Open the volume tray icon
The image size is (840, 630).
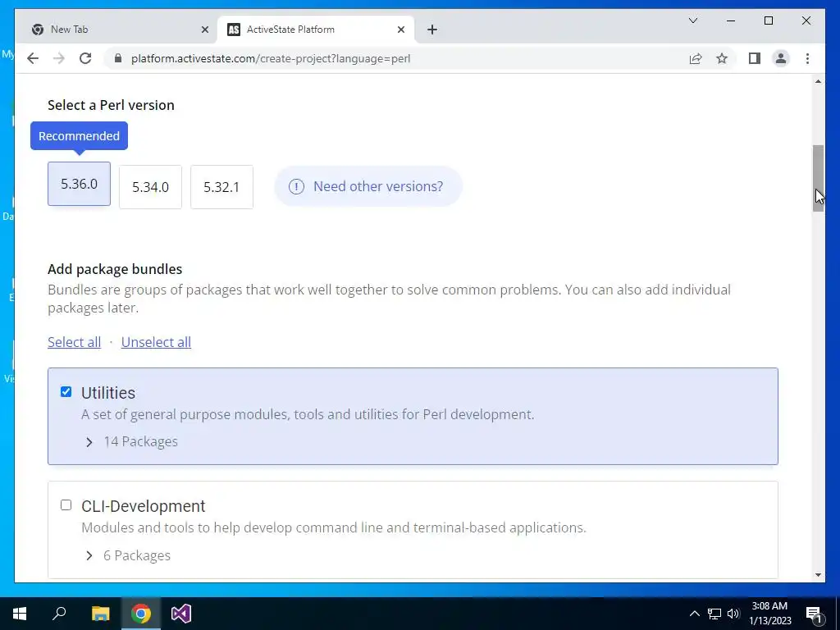(733, 614)
